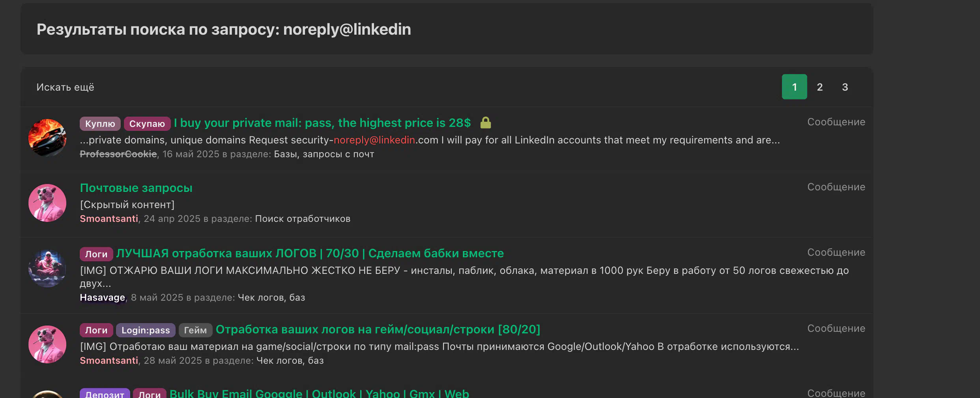Go to results page 1
The width and height of the screenshot is (980, 398).
tap(794, 87)
